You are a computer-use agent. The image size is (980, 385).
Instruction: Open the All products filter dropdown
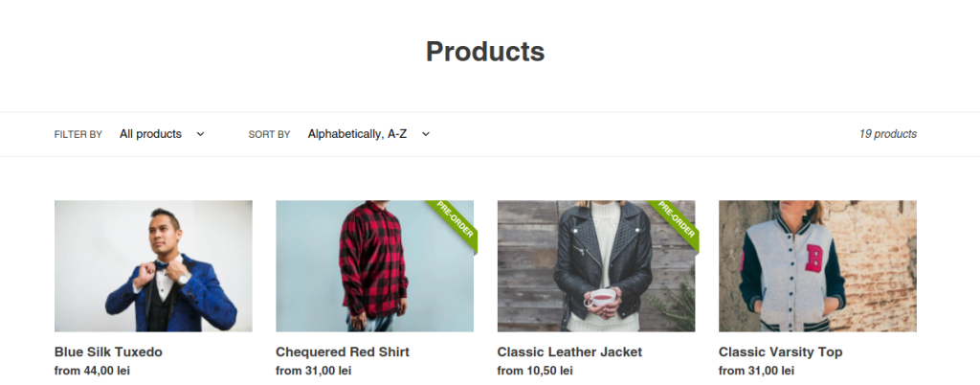point(162,134)
